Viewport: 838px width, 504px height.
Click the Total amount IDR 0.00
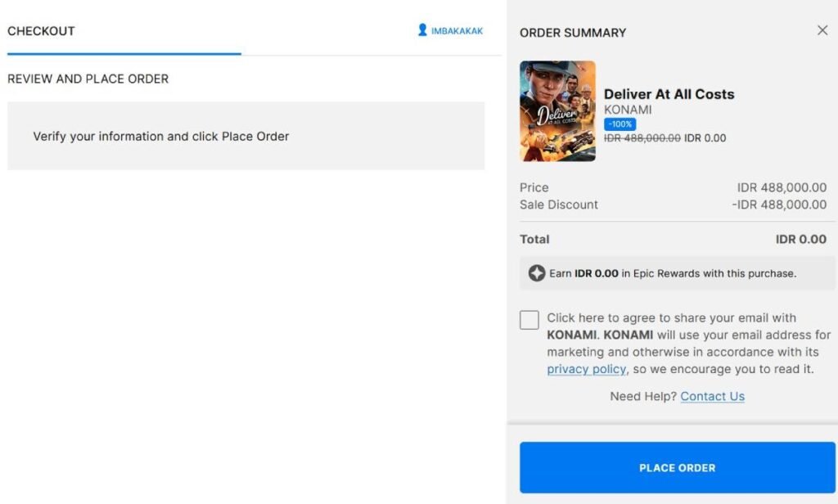(x=801, y=240)
